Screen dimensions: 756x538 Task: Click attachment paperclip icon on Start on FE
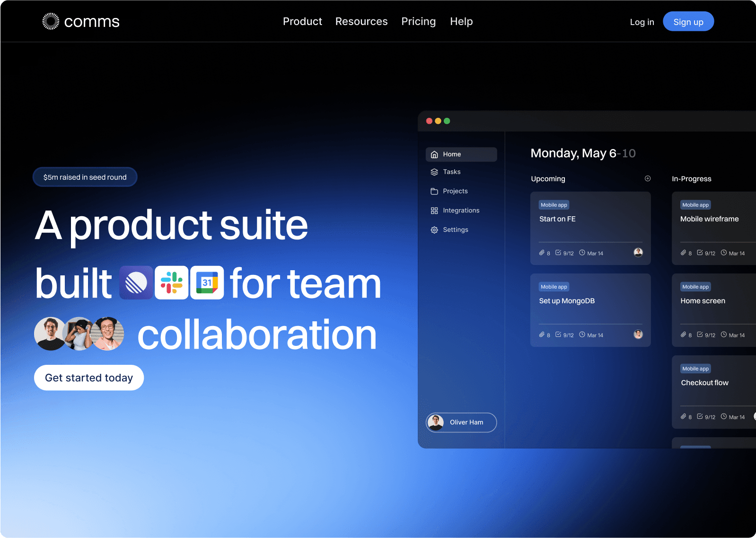pyautogui.click(x=542, y=253)
